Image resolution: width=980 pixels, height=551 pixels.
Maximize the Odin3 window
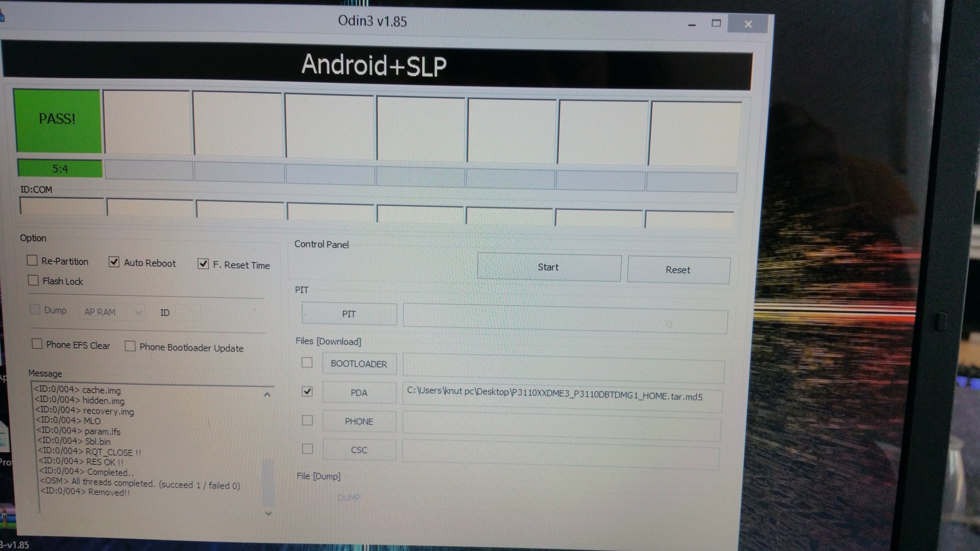716,23
